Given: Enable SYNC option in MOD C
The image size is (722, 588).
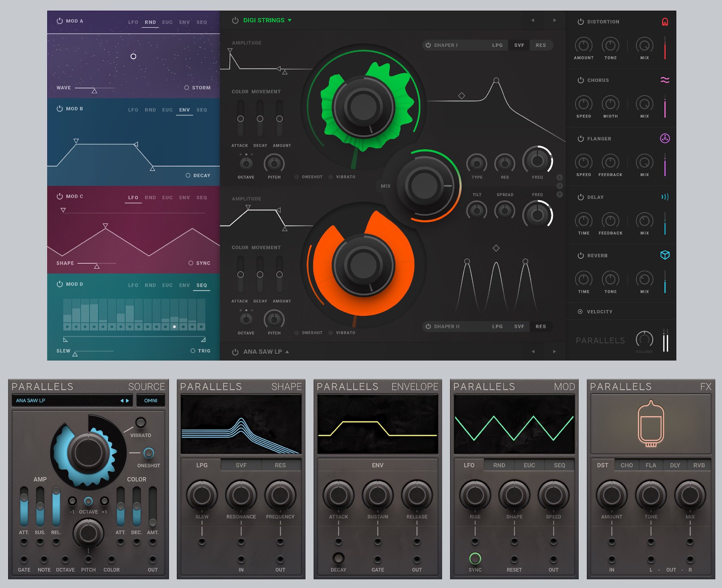Looking at the screenshot, I should [191, 263].
